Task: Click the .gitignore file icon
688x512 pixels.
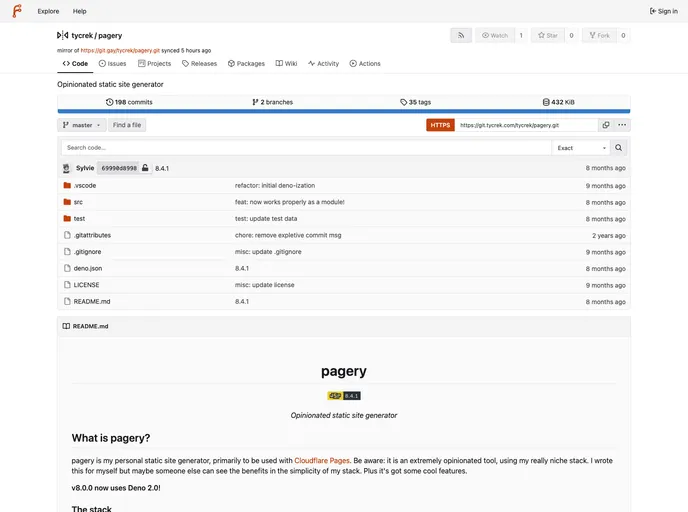Action: 67,252
